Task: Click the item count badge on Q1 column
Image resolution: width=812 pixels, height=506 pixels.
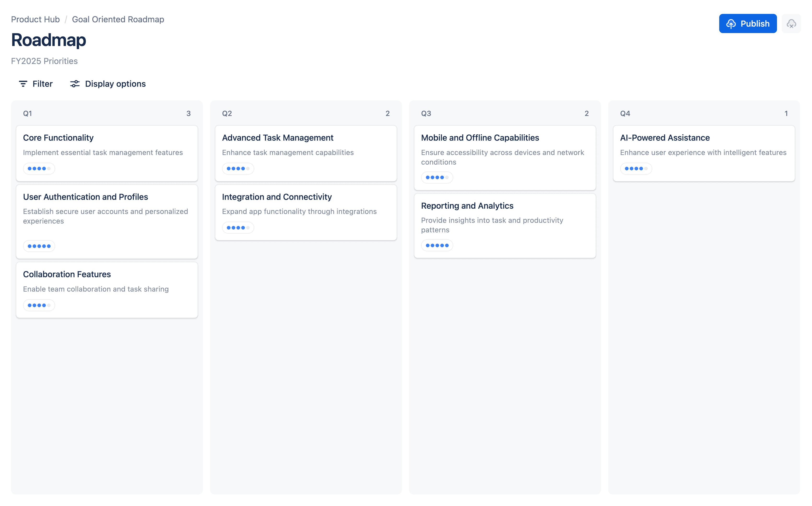Action: coord(188,114)
